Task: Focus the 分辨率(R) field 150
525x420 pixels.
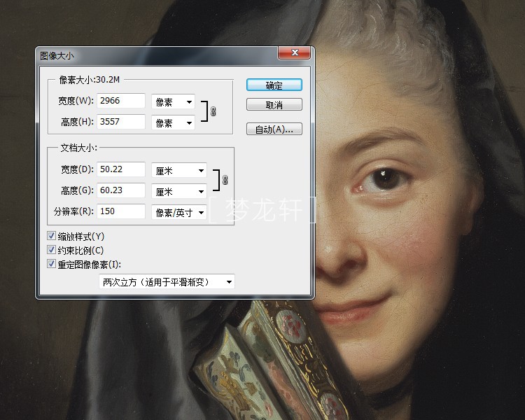Action: click(x=121, y=211)
